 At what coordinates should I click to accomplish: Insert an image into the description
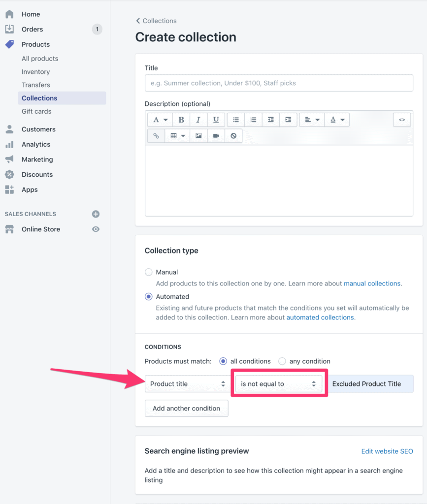(198, 136)
